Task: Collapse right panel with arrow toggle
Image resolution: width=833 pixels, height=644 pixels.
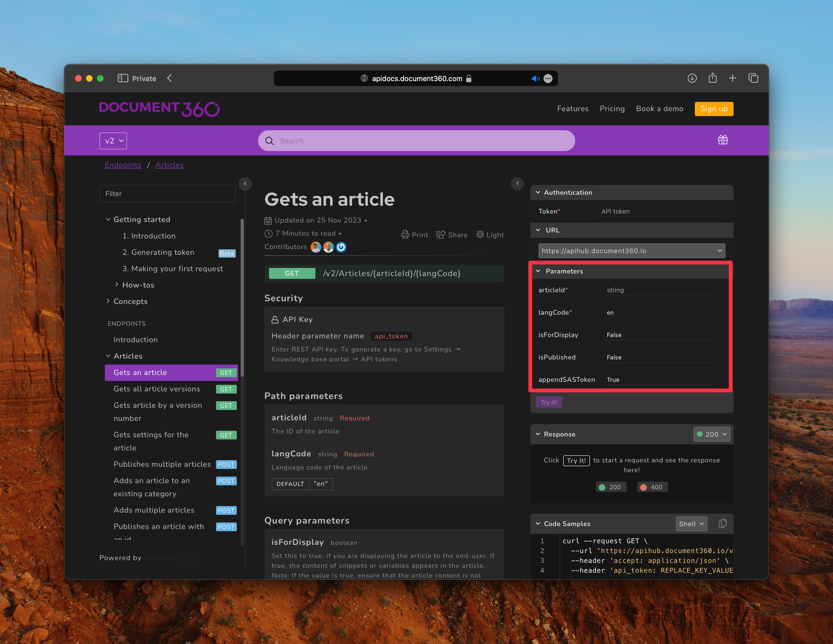Action: click(x=517, y=184)
